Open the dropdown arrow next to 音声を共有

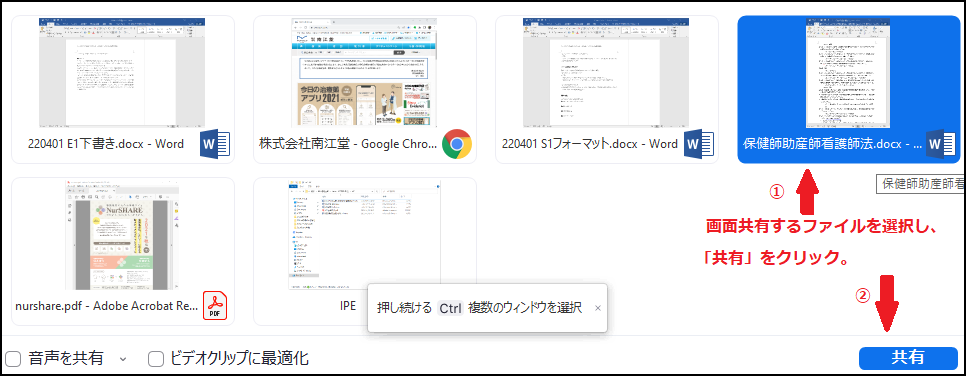pos(122,358)
